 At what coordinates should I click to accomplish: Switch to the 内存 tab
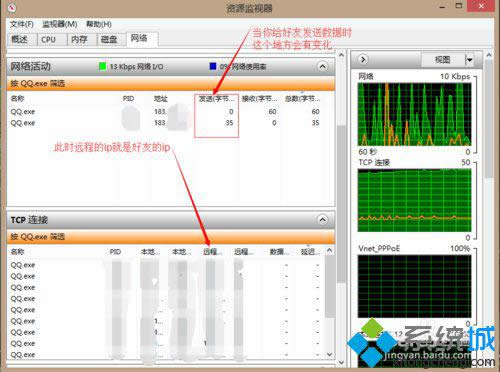[x=79, y=40]
